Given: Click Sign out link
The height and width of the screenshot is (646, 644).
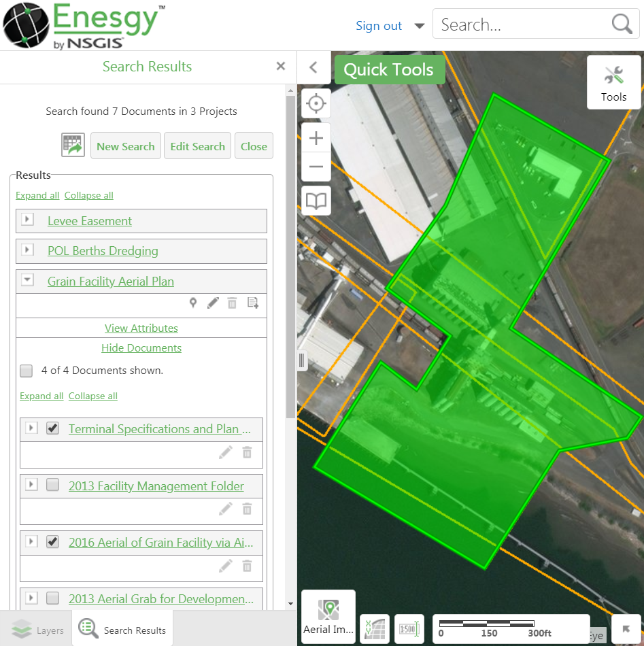Looking at the screenshot, I should tap(379, 26).
